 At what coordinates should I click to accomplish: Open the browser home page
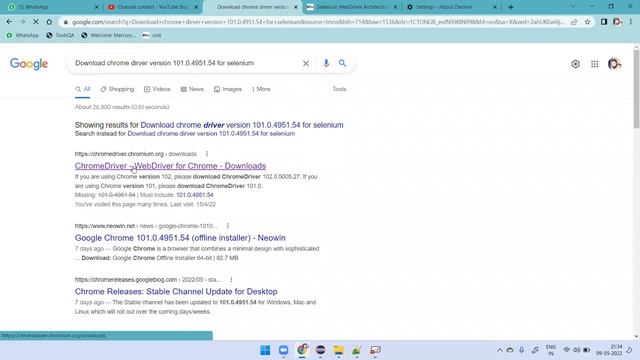(x=49, y=22)
